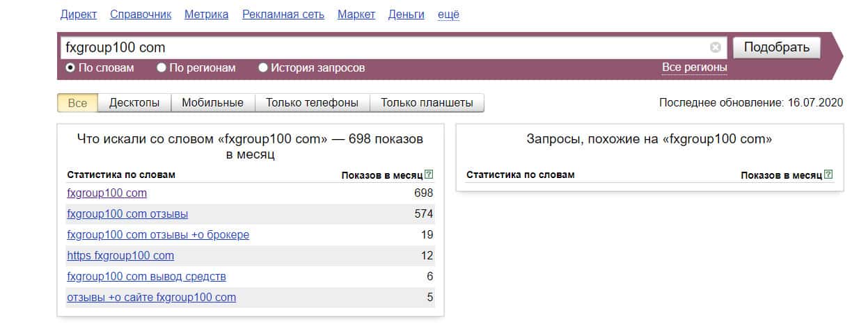Clear the search field with the X icon

point(716,47)
